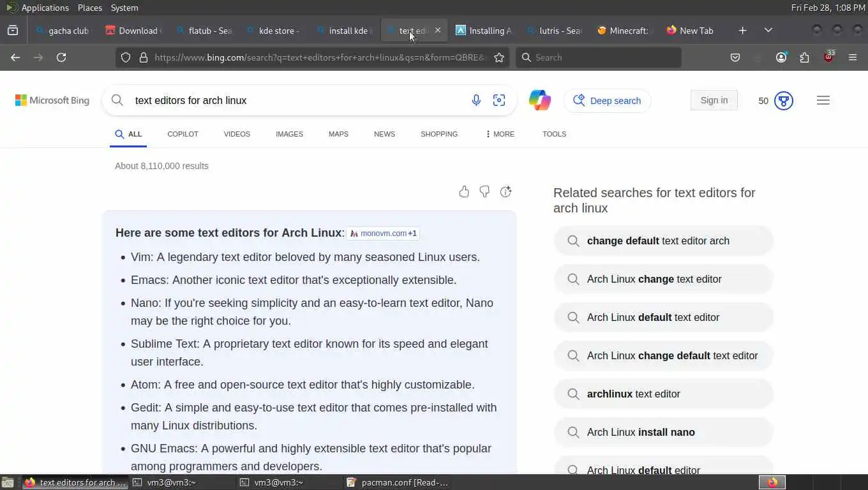The image size is (868, 490).
Task: Open a new tab with the plus button
Action: (x=742, y=31)
